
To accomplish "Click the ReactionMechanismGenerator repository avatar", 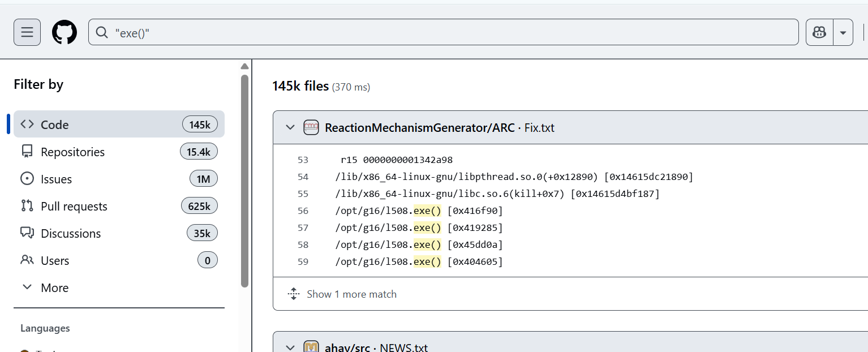I will 311,127.
